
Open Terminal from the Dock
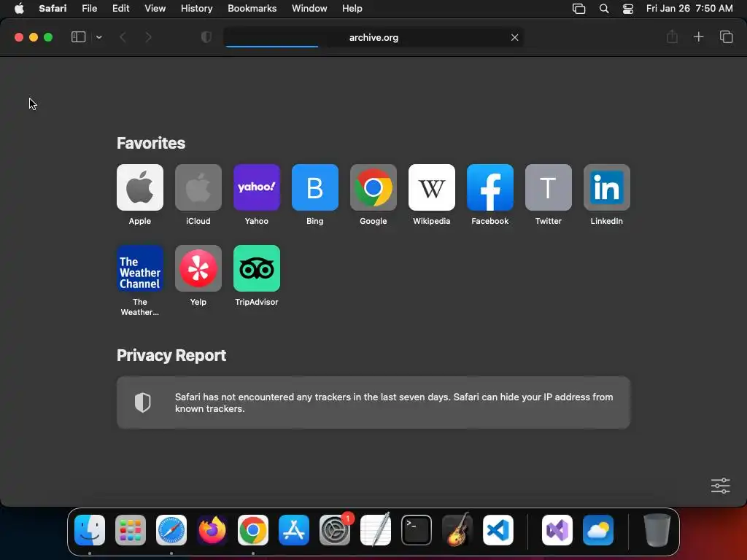417,530
